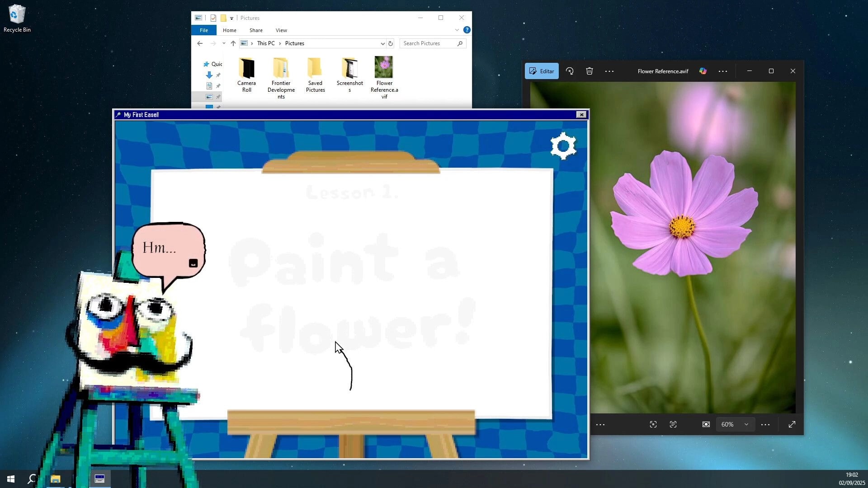Activate visual search in the photo viewer
868x488 pixels.
point(653,424)
